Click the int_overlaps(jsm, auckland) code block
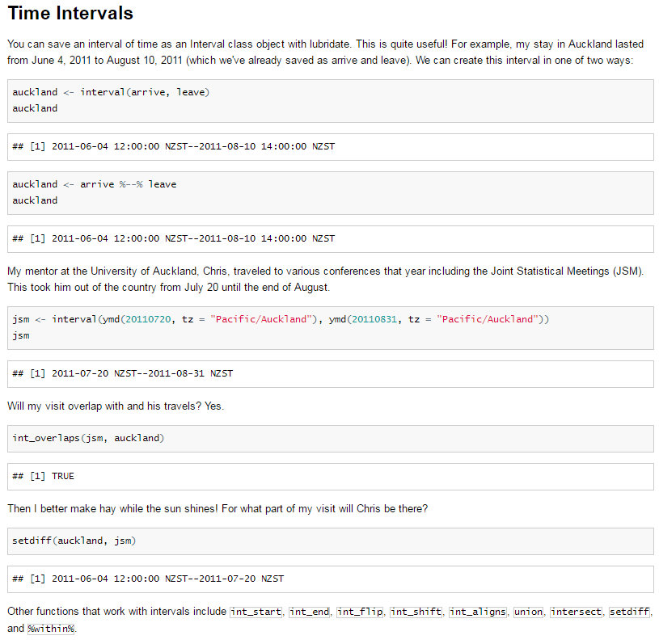The width and height of the screenshot is (659, 644). pos(88,438)
